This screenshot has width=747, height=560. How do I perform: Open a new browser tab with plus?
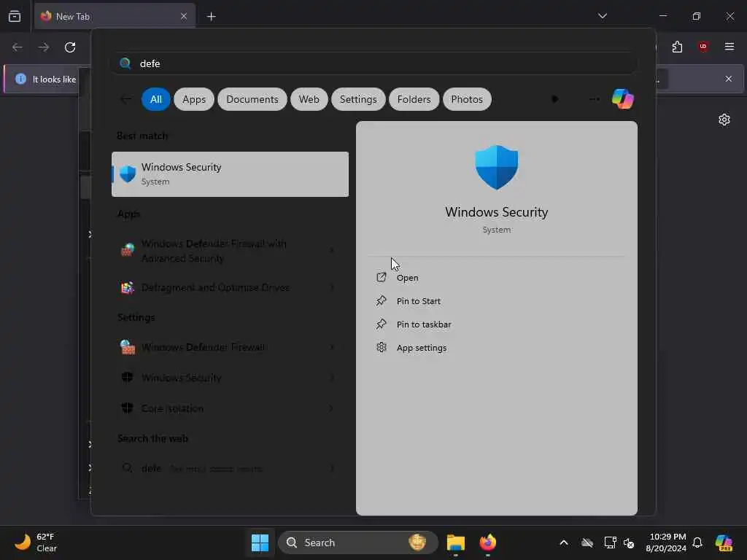tap(212, 17)
